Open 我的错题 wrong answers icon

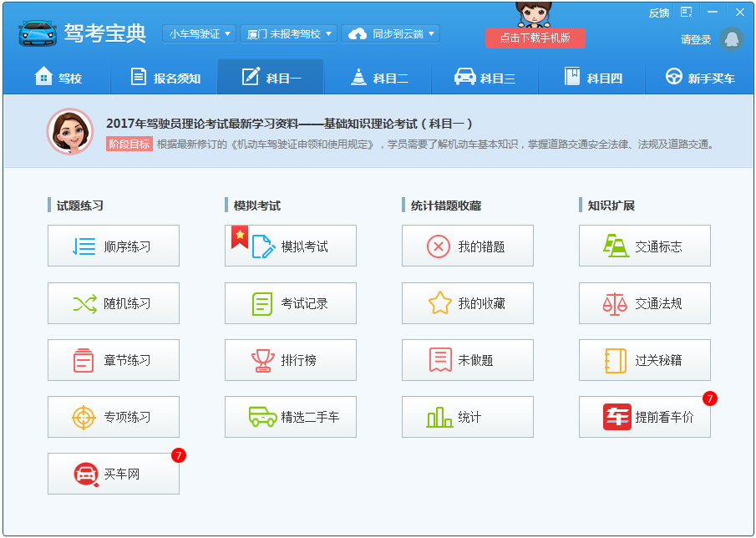(439, 246)
